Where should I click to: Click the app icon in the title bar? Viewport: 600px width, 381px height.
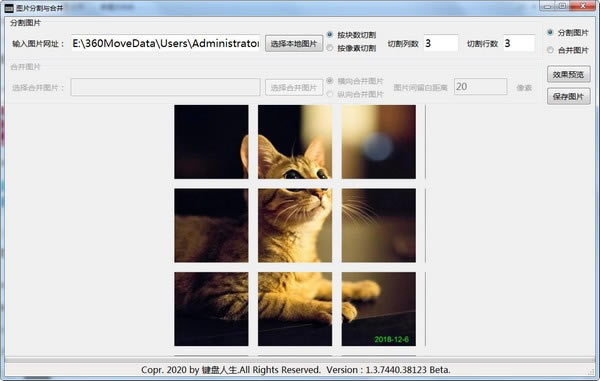pyautogui.click(x=9, y=8)
